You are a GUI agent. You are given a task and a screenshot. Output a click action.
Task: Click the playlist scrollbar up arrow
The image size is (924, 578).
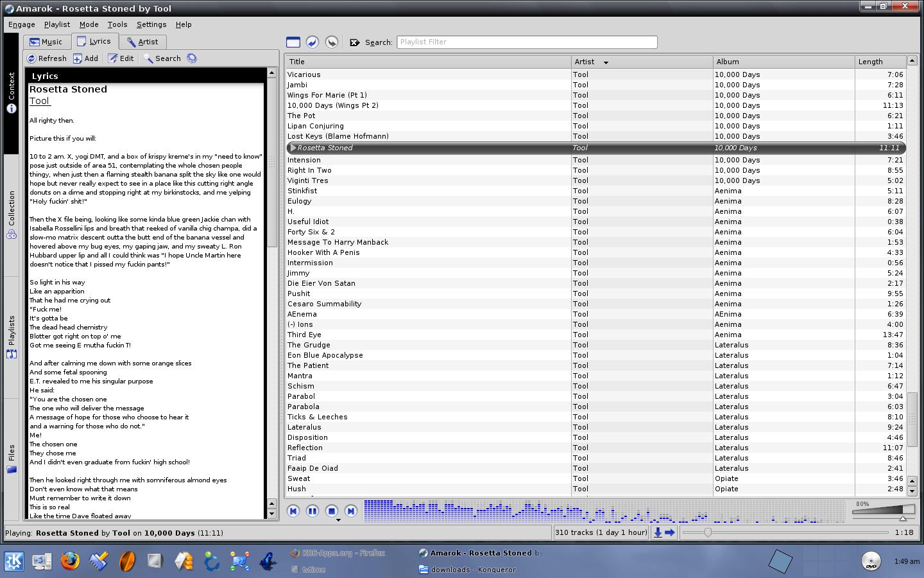[x=912, y=61]
